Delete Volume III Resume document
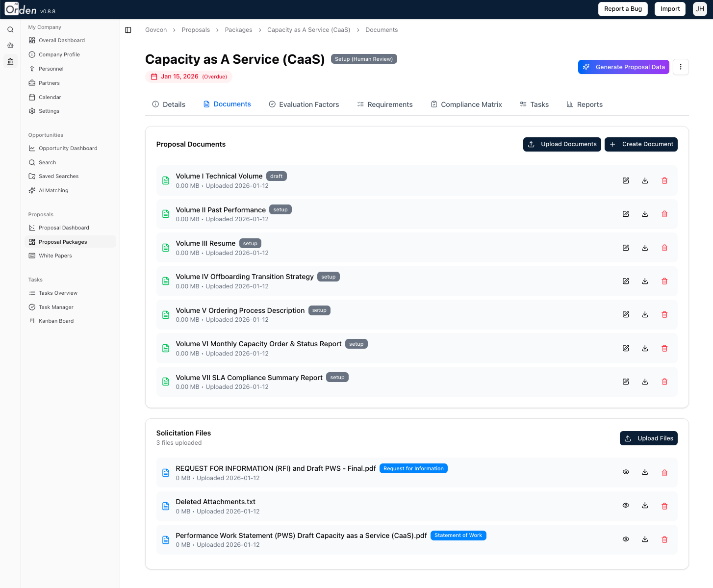This screenshot has width=713, height=588. pyautogui.click(x=664, y=248)
